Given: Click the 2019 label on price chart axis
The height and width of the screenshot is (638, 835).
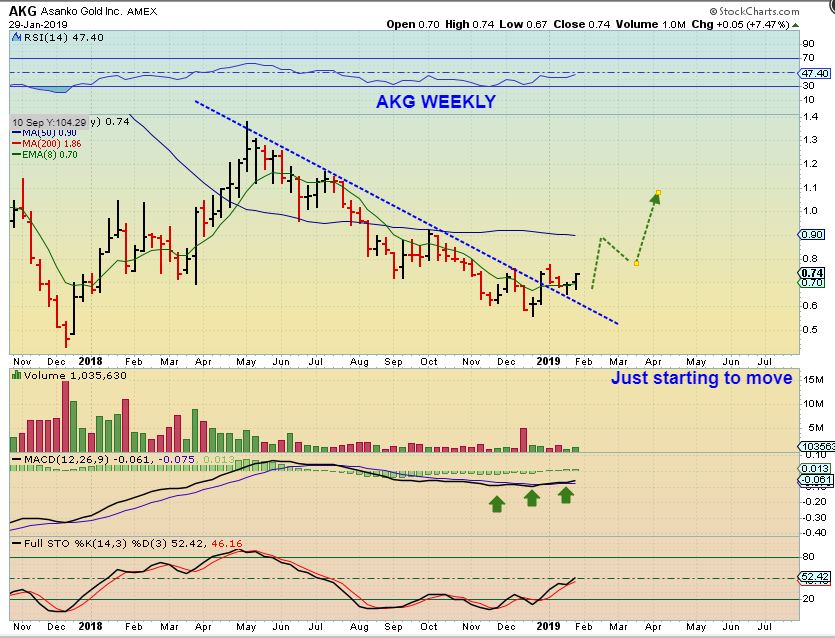Looking at the screenshot, I should click(x=548, y=361).
